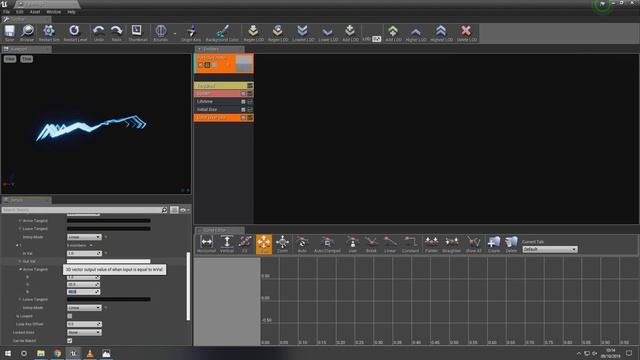Open the Details view options eye dropdown
The image size is (640, 360).
click(184, 210)
